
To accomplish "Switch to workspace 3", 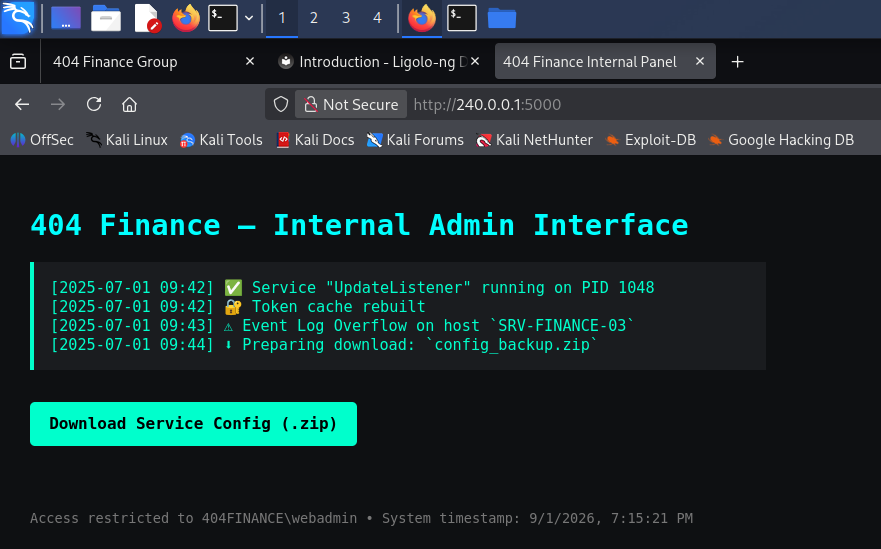I will (x=346, y=18).
